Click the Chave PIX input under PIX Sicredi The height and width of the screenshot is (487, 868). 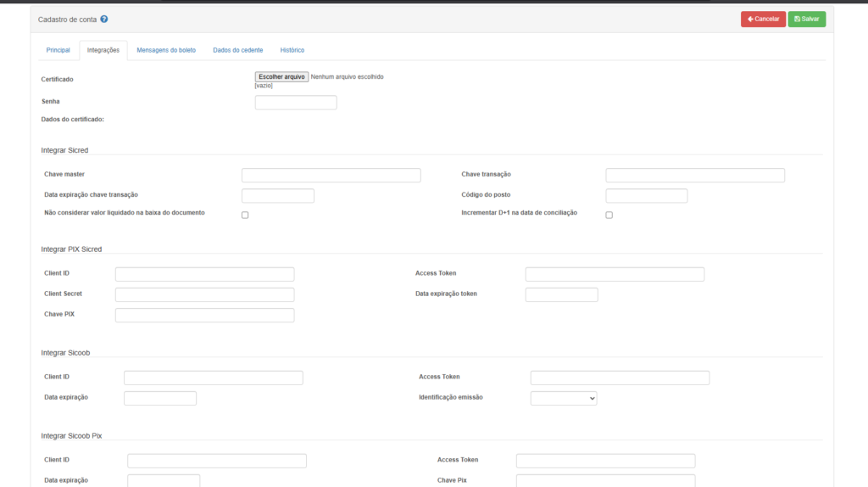pyautogui.click(x=204, y=316)
